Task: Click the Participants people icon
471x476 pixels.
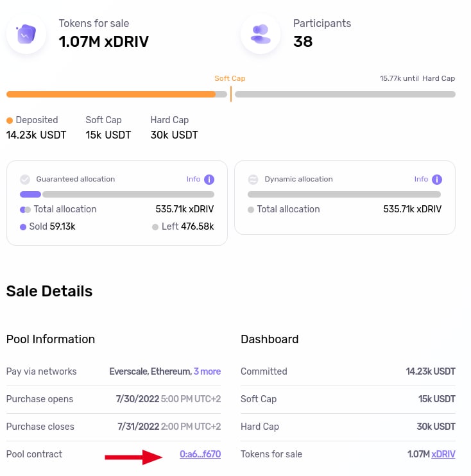Action: click(261, 34)
